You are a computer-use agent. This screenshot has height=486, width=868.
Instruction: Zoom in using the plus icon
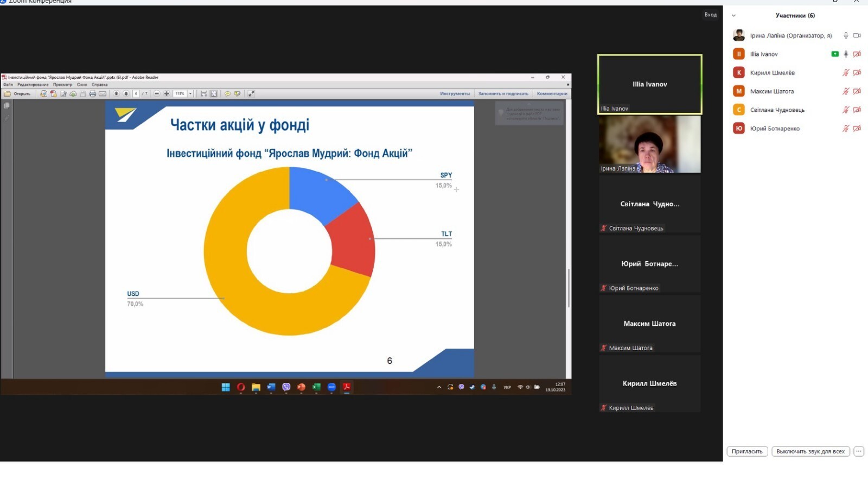(x=167, y=94)
